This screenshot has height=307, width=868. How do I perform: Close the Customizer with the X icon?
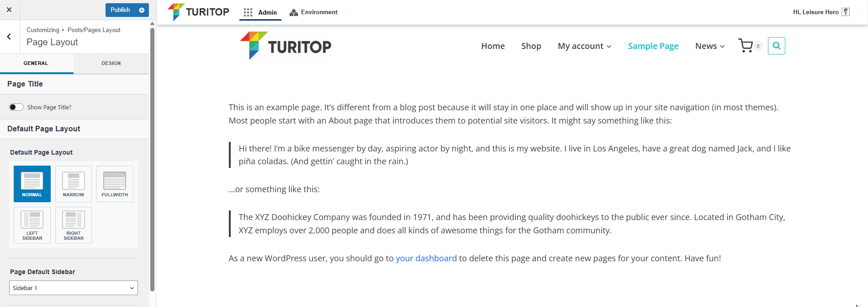(9, 10)
